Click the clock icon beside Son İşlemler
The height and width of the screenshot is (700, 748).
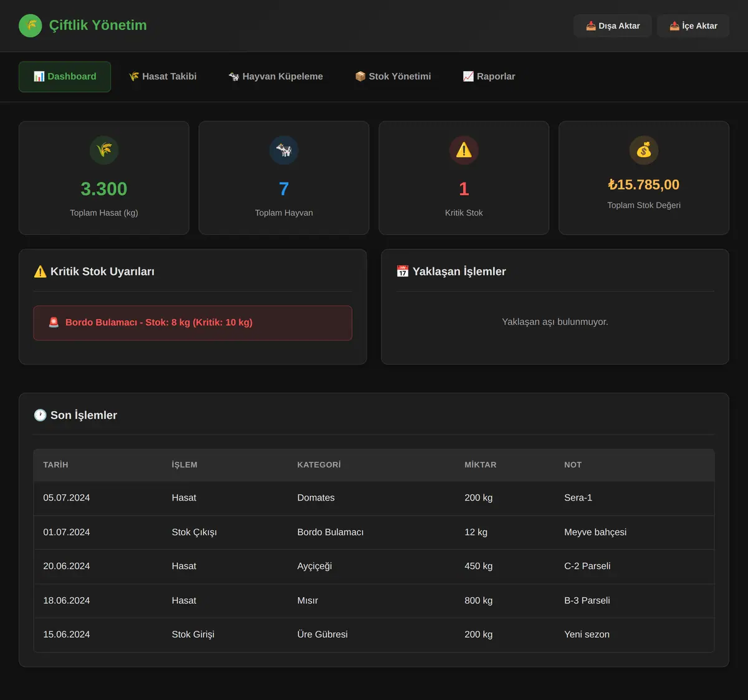[x=40, y=415]
